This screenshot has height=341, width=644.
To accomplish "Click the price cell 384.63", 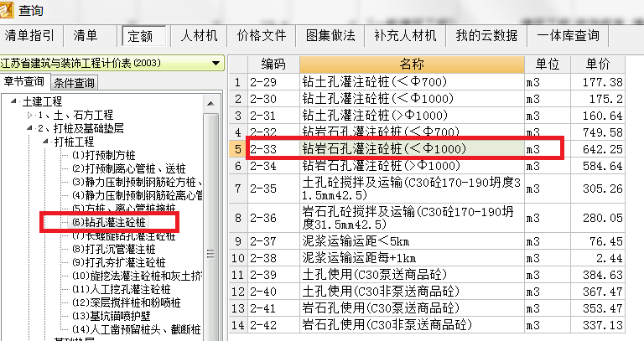I will tap(598, 275).
